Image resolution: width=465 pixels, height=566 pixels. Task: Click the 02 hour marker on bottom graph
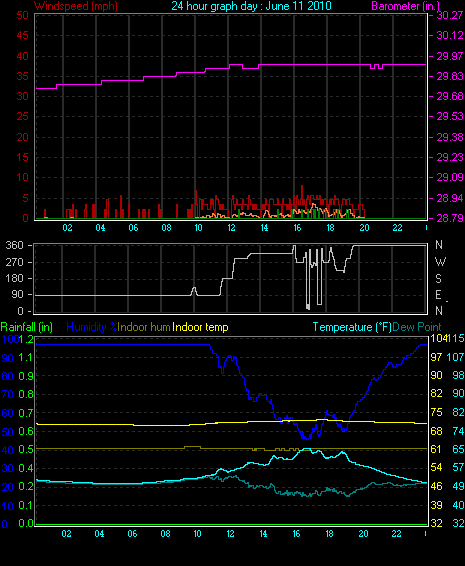66,534
